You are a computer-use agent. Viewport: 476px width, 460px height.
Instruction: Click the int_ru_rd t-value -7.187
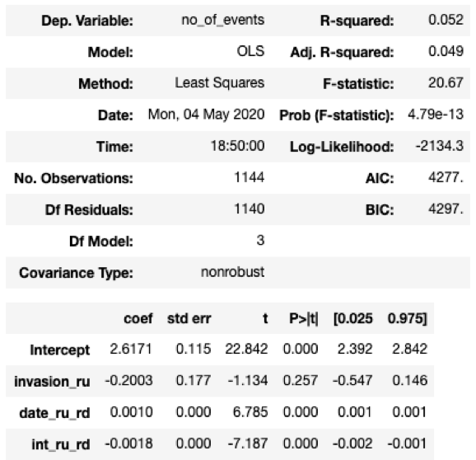tap(248, 444)
